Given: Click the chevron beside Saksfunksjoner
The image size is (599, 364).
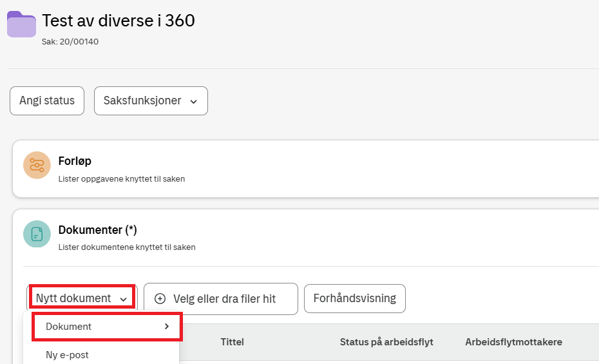Looking at the screenshot, I should (x=193, y=101).
